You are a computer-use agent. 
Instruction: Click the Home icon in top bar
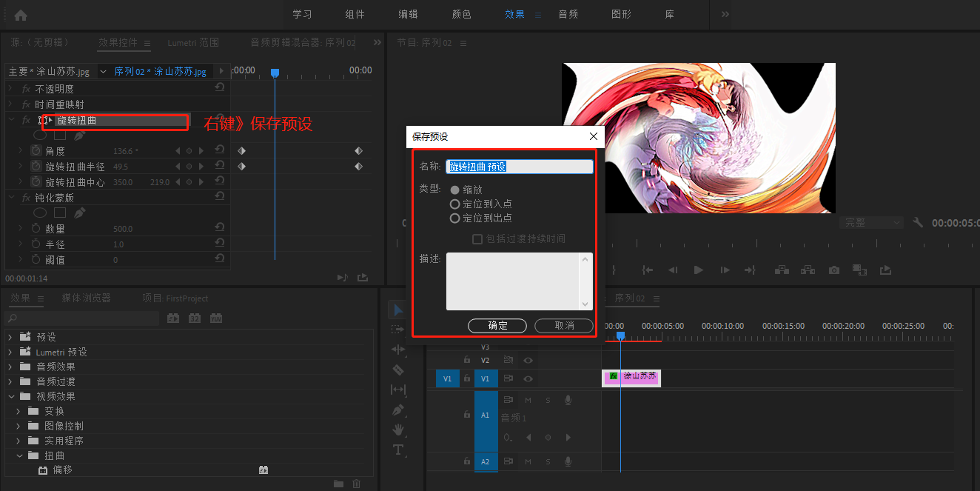pos(21,15)
